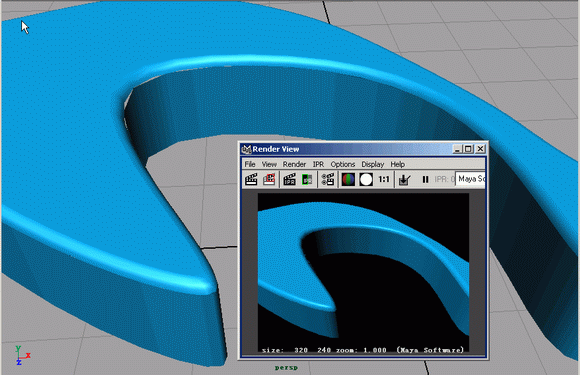The width and height of the screenshot is (580, 375).
Task: Open the Options menu
Action: pyautogui.click(x=343, y=164)
